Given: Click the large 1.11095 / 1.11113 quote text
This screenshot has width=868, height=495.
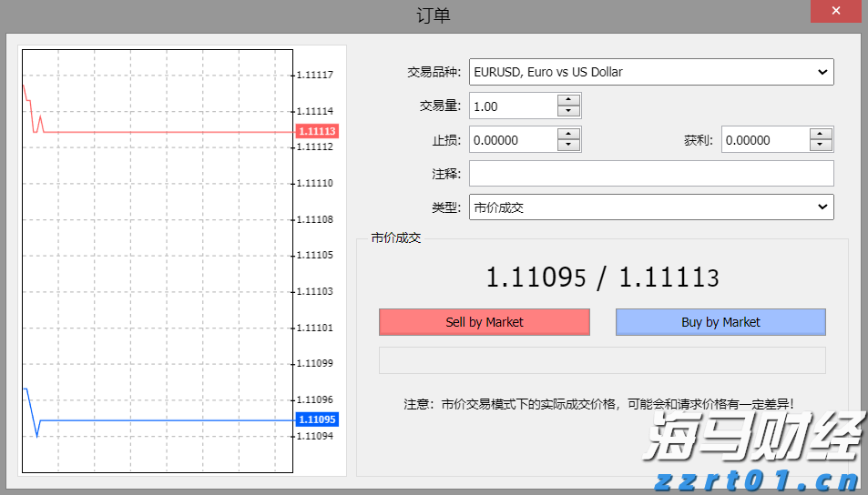Looking at the screenshot, I should pyautogui.click(x=602, y=278).
